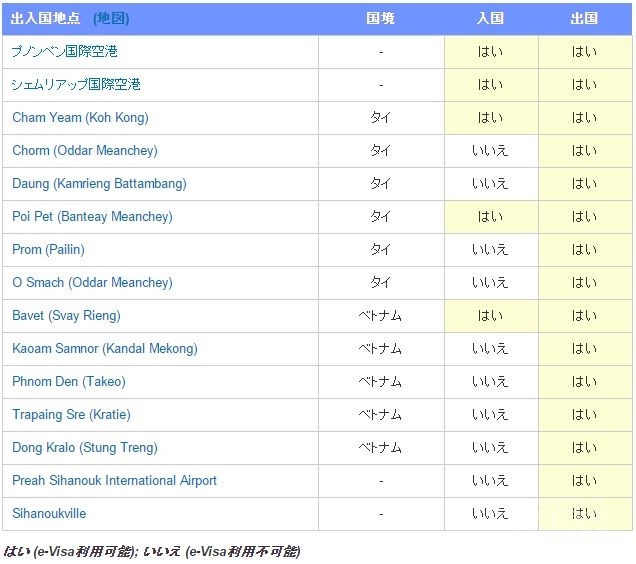This screenshot has height=564, width=636.
Task: Click Bavet (Svay Rieng) link
Action: [66, 316]
